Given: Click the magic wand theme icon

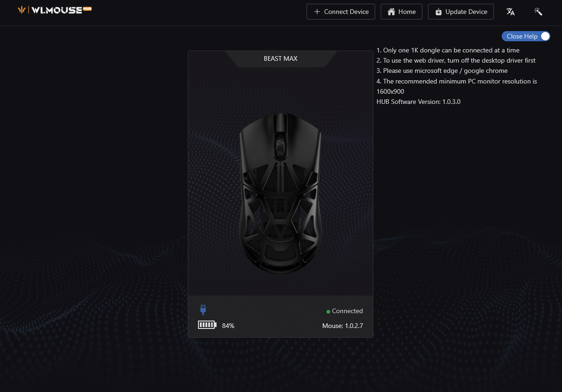Looking at the screenshot, I should pos(538,12).
